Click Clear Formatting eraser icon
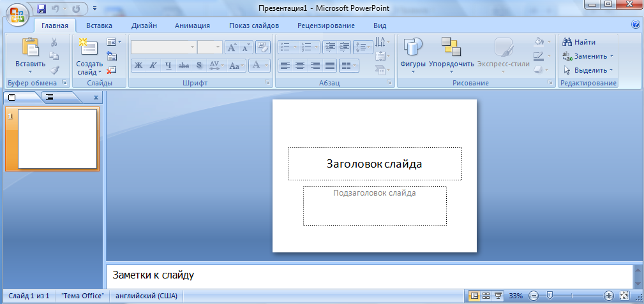 tap(263, 47)
